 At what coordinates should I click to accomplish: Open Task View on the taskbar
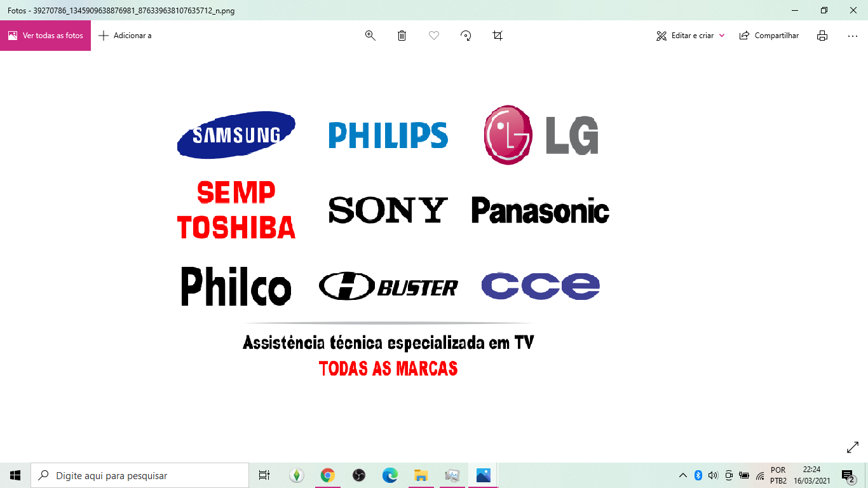(264, 475)
